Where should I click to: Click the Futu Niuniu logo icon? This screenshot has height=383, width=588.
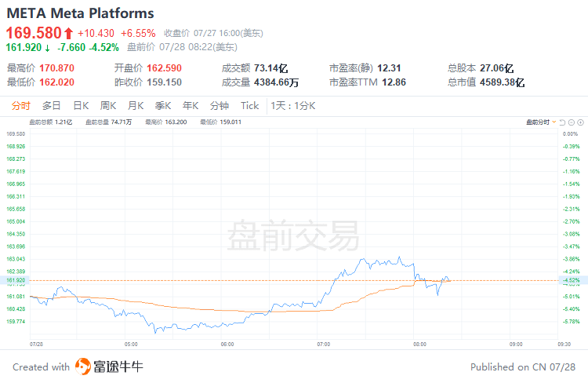pyautogui.click(x=83, y=367)
